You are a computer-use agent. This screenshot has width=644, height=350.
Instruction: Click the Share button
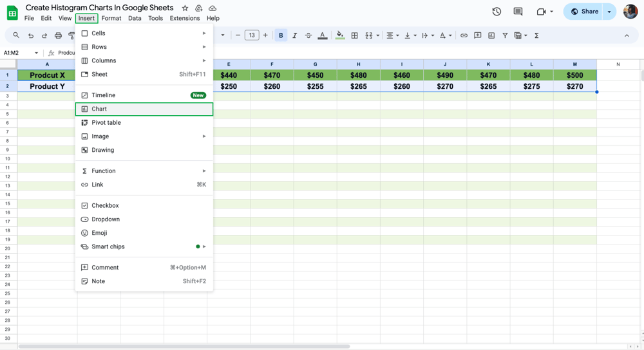click(x=585, y=12)
